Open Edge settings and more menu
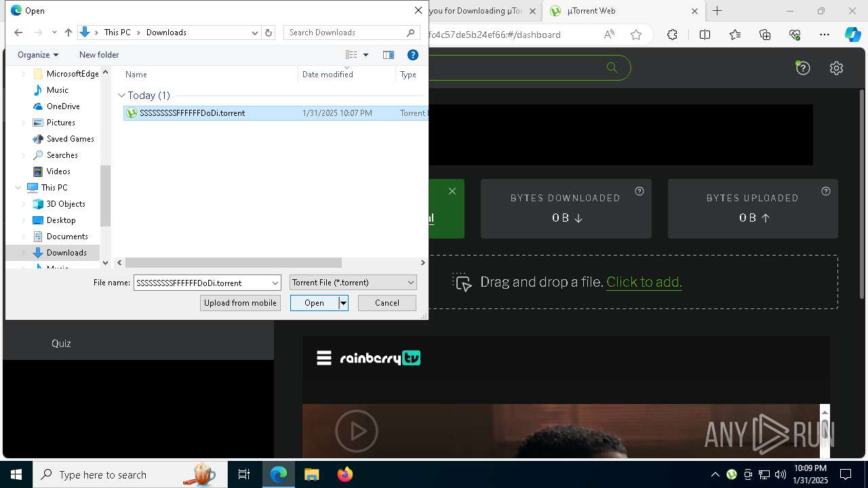 pos(825,35)
